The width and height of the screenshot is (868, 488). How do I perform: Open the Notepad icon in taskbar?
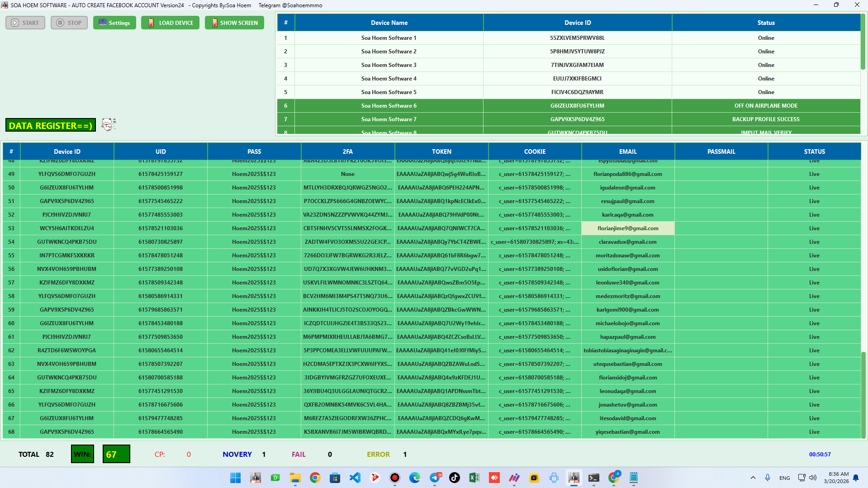[x=634, y=478]
